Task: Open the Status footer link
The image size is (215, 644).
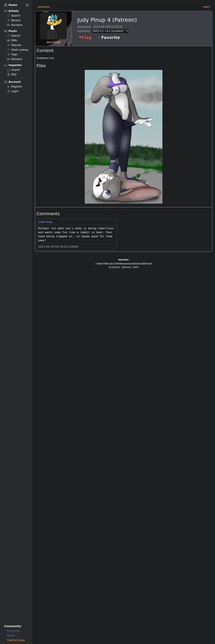Action: [x=126, y=267]
